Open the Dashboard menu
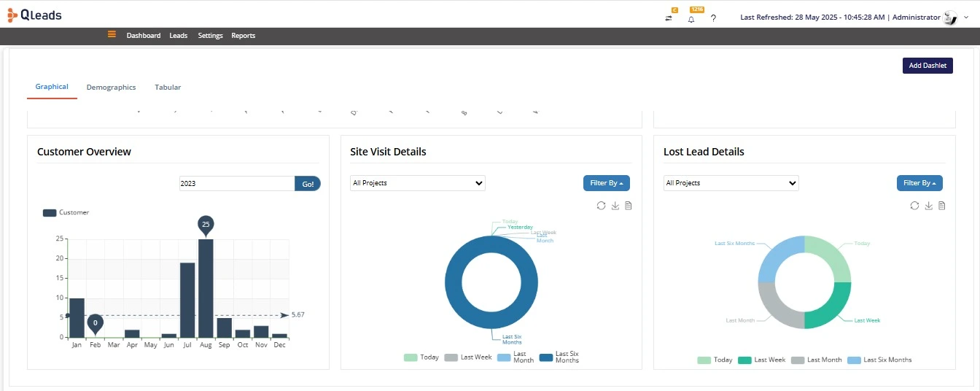This screenshot has width=980, height=391. [x=144, y=35]
